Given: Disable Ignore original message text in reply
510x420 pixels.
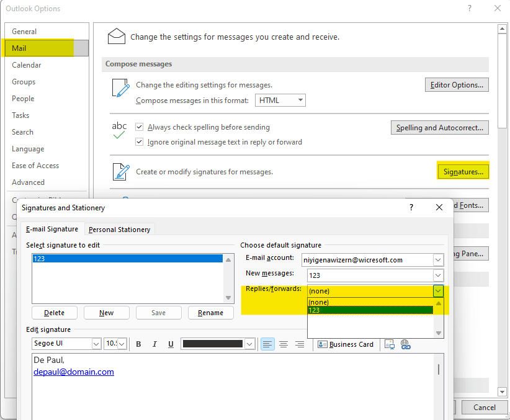Looking at the screenshot, I should 140,142.
